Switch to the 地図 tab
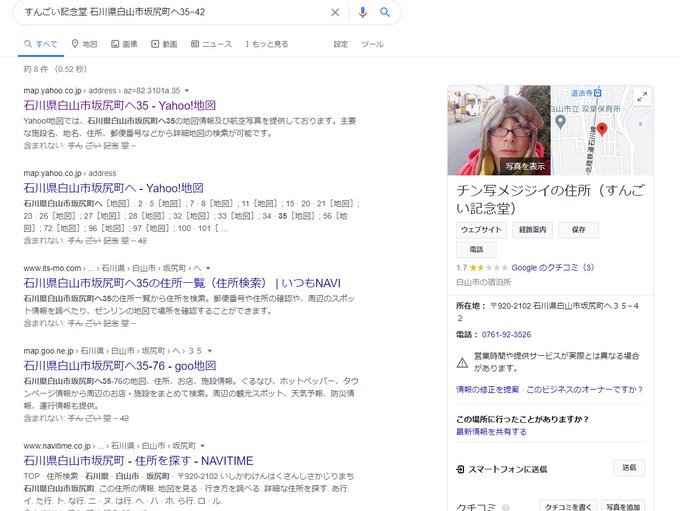Screen dimensions: 680x511 pos(85,44)
